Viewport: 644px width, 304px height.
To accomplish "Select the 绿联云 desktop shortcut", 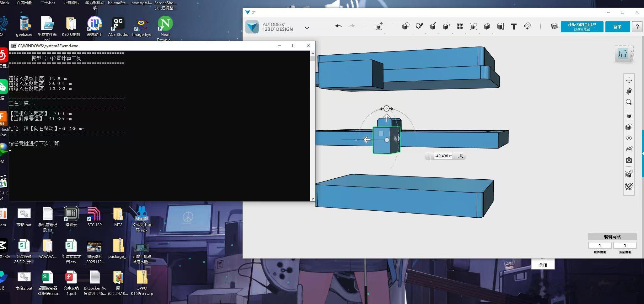I will 71,217.
